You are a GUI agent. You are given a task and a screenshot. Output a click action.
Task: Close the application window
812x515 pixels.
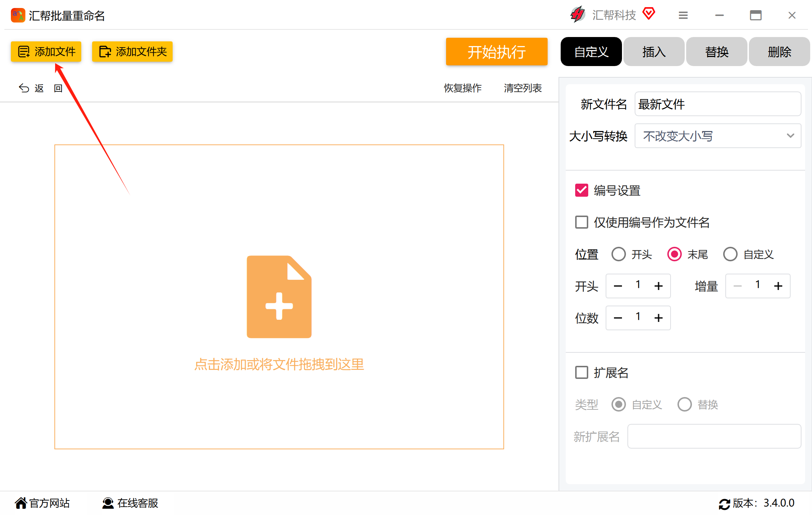pyautogui.click(x=792, y=15)
